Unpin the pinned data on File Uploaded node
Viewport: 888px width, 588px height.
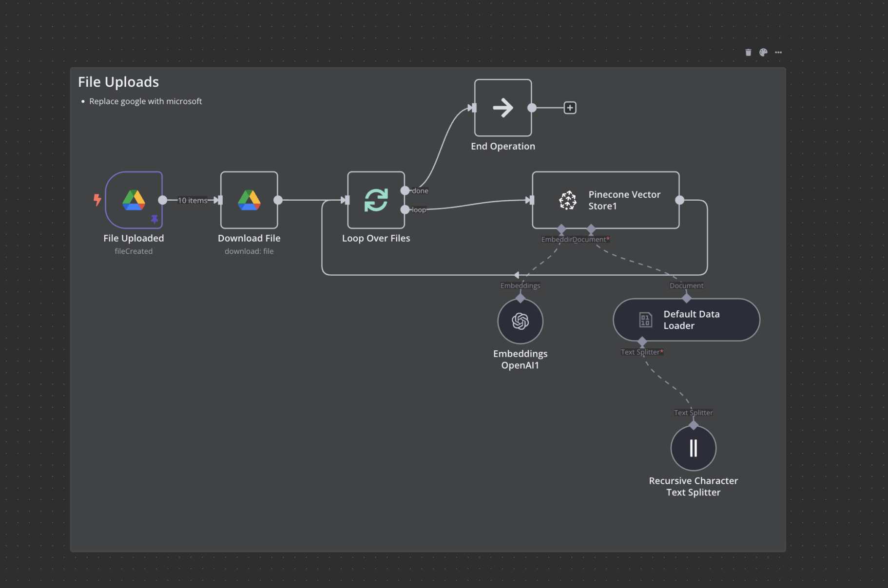[155, 218]
